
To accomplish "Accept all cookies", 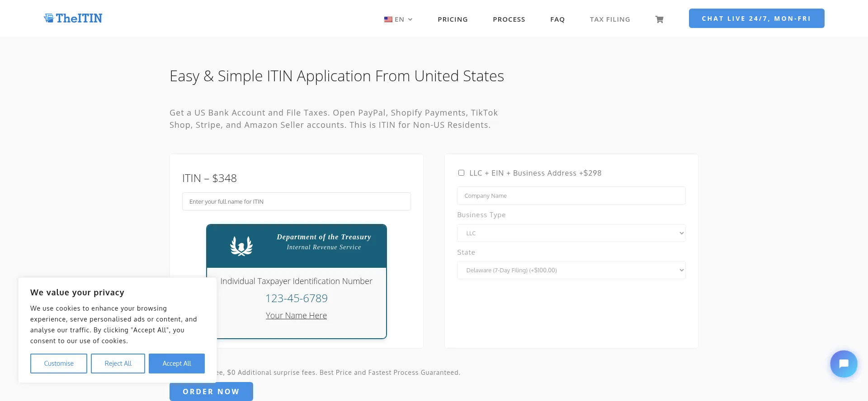I will point(177,364).
